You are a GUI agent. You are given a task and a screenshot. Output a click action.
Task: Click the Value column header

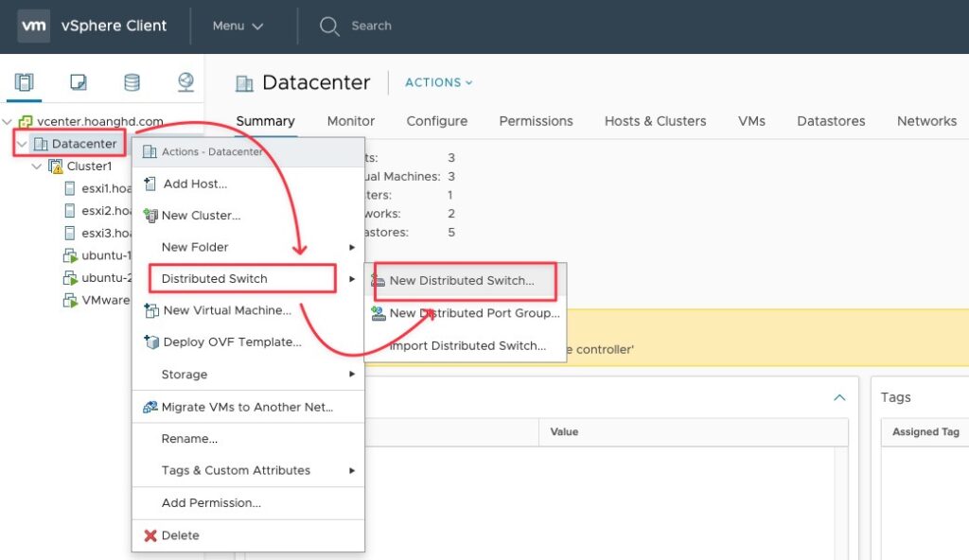[x=694, y=432]
